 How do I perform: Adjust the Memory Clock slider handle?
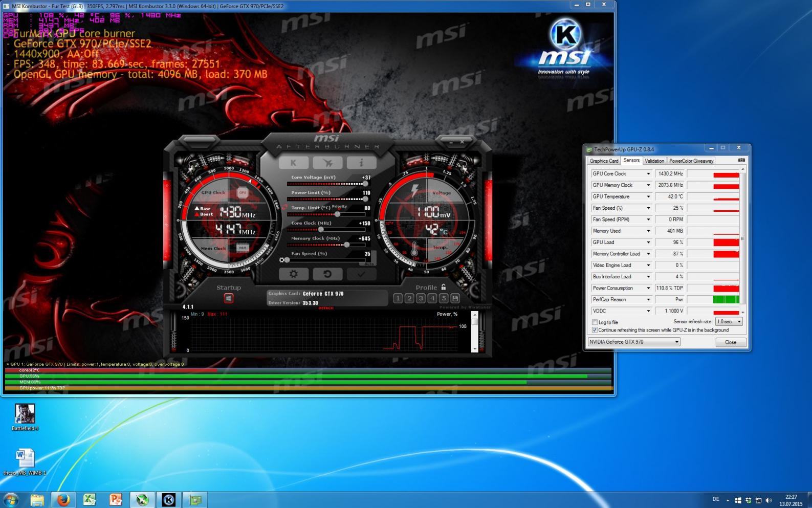(347, 245)
